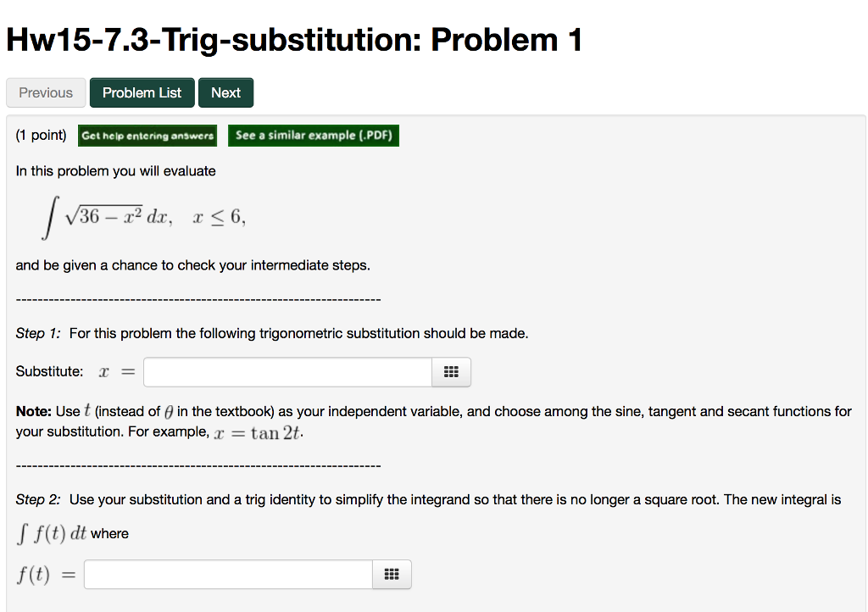Click the (1 point) label

click(x=41, y=135)
